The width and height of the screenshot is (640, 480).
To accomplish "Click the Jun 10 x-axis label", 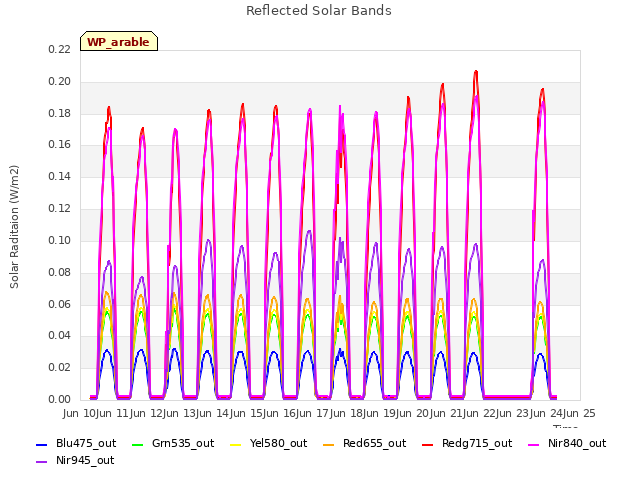I will tap(80, 413).
